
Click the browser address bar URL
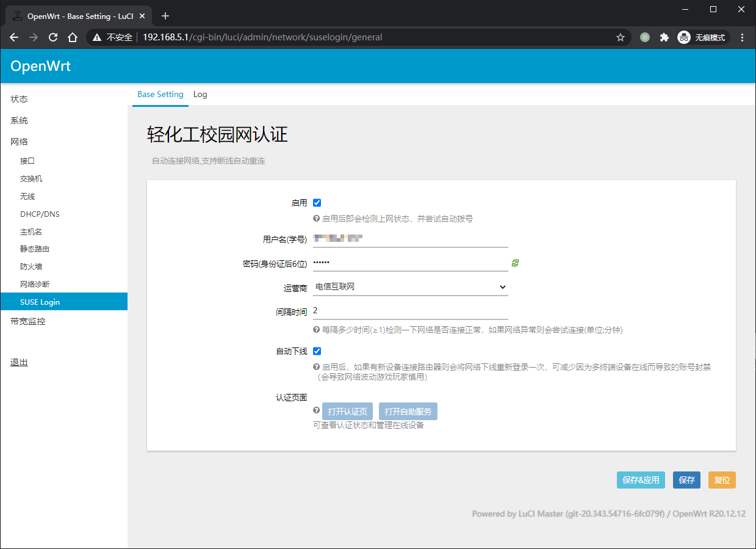pos(262,37)
